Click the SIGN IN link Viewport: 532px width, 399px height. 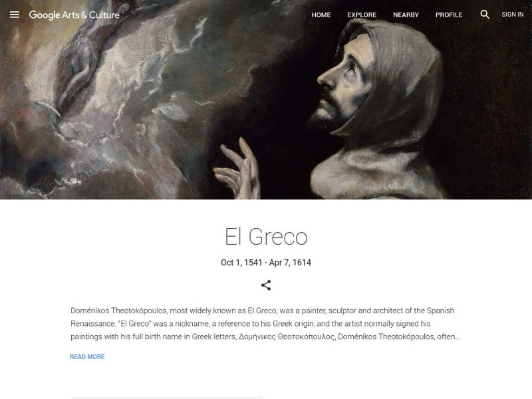pos(512,15)
